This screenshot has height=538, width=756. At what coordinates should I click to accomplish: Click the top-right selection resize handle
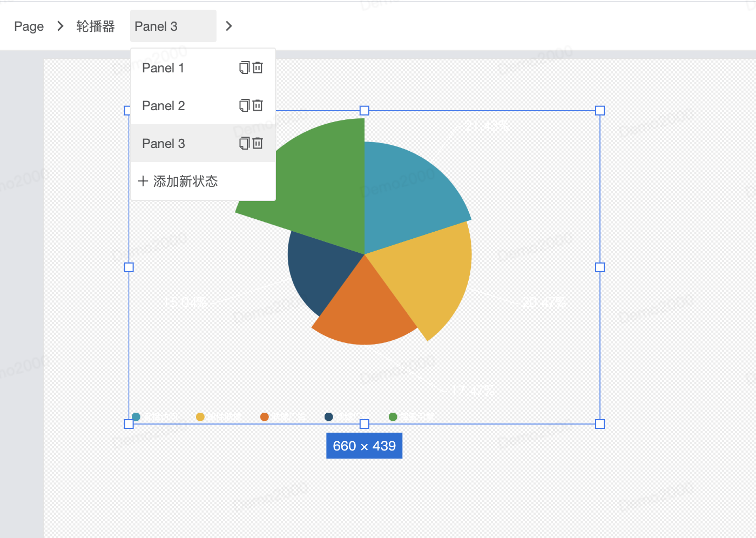[x=600, y=111]
